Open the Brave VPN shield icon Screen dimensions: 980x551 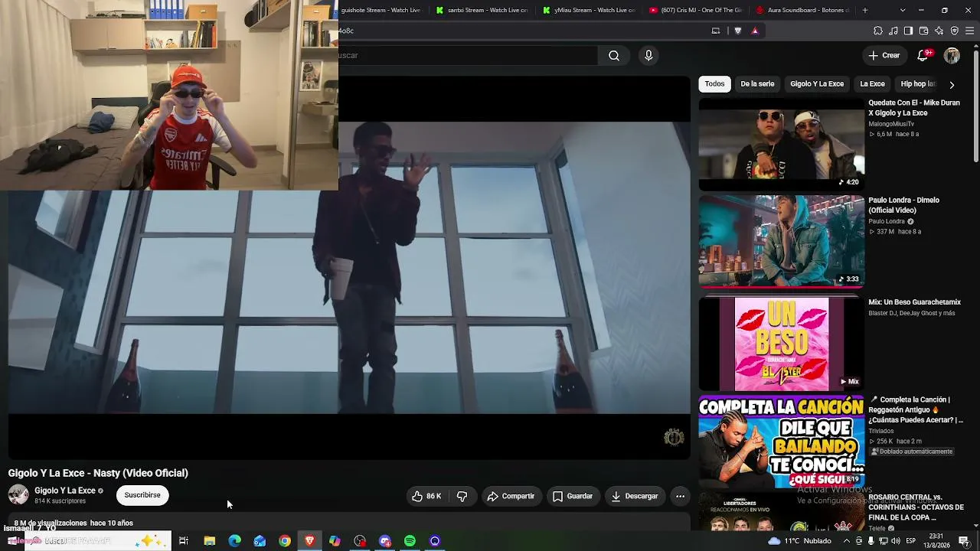tap(954, 31)
